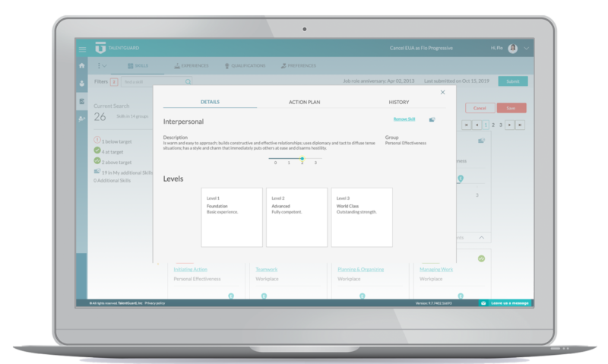Click the green status check on Managing Work card
Image resolution: width=608 pixels, height=364 pixels.
pyautogui.click(x=481, y=258)
